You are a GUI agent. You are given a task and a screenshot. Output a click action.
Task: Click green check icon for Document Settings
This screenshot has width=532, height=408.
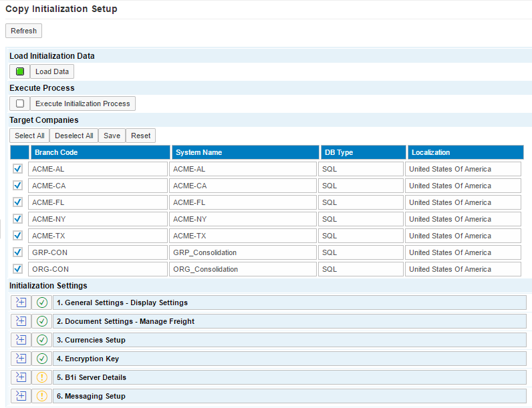(x=42, y=321)
